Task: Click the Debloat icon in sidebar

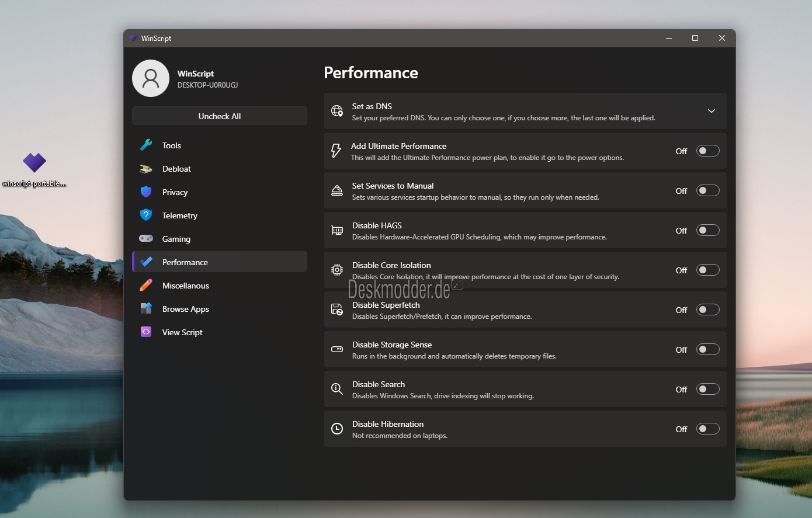Action: (146, 169)
